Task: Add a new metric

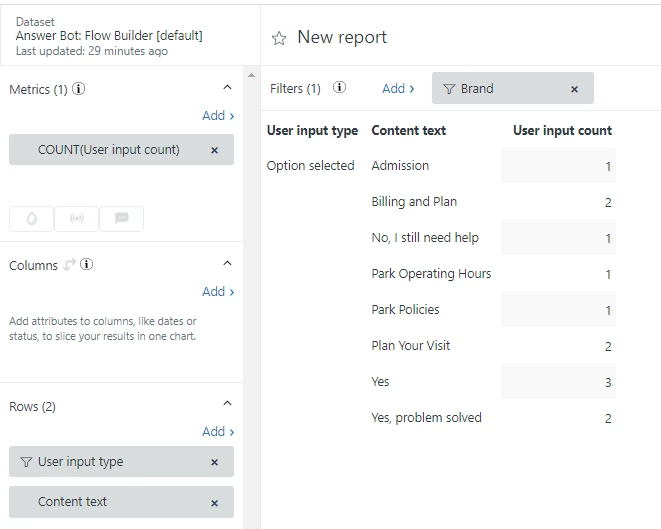Action: click(218, 116)
